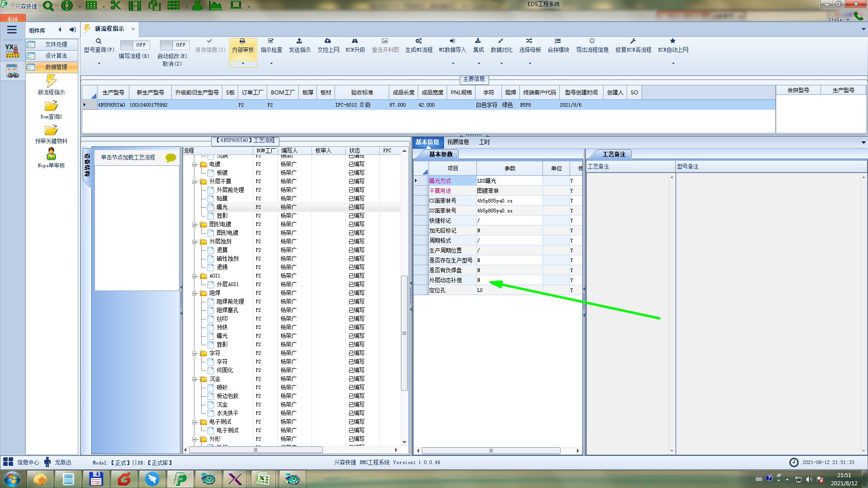Open the dropdown arrow under 内部审核
The height and width of the screenshot is (488, 868).
(x=243, y=64)
